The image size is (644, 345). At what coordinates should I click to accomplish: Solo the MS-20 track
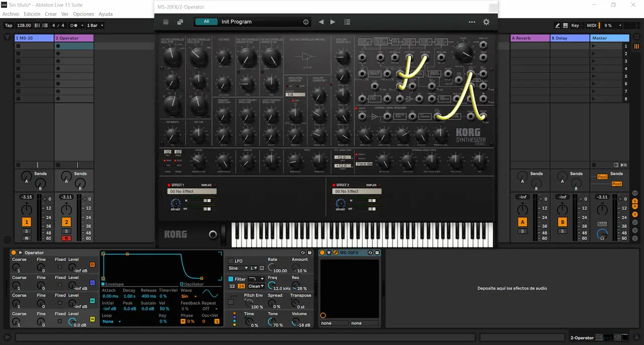coord(26,231)
